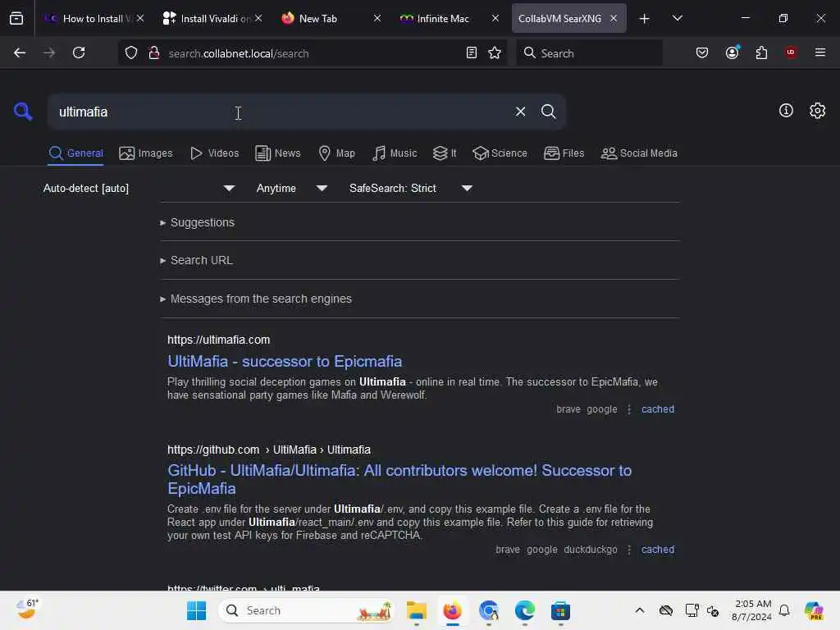The image size is (840, 630).
Task: Switch to How to Install tab
Action: click(93, 18)
